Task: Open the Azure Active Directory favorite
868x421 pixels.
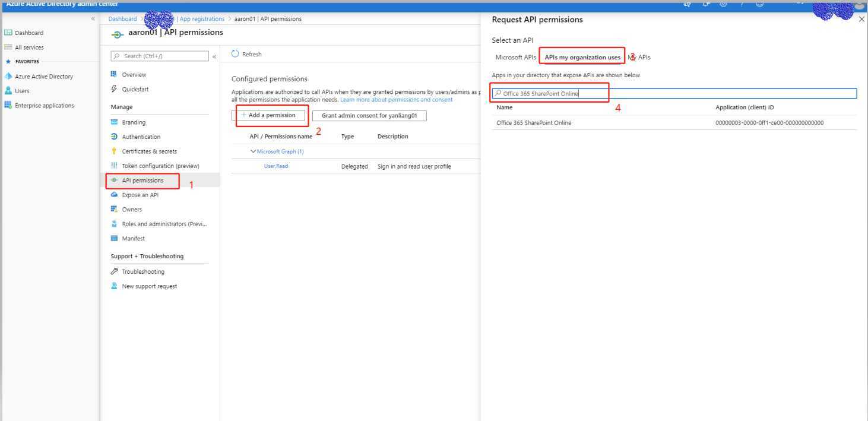Action: [x=43, y=77]
